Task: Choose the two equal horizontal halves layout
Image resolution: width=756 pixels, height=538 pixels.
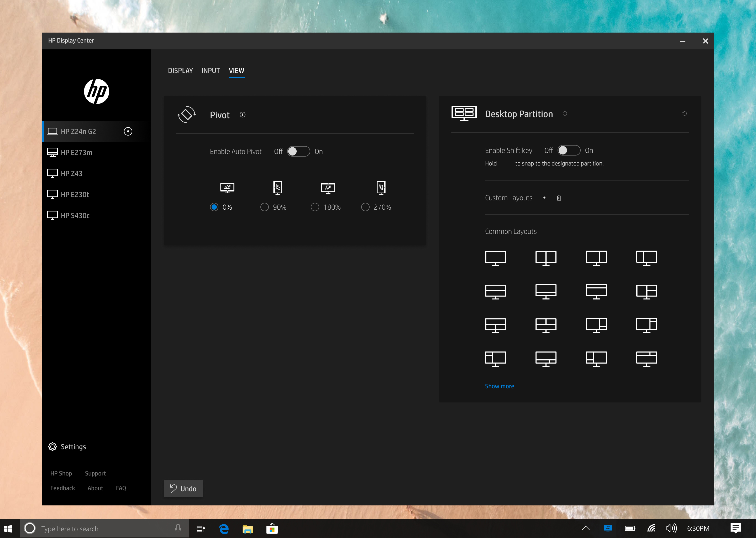Action: click(495, 292)
